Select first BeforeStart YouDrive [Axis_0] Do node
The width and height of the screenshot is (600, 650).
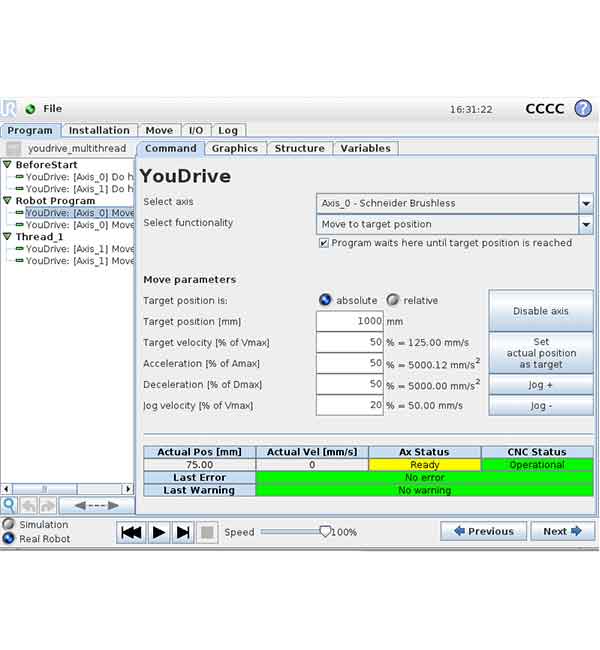pyautogui.click(x=80, y=177)
